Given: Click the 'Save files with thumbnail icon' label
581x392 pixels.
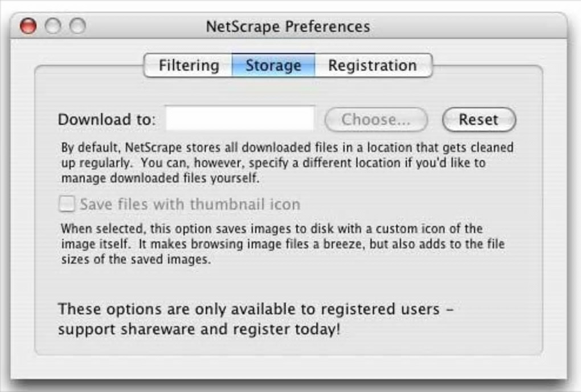Looking at the screenshot, I should click(x=190, y=204).
